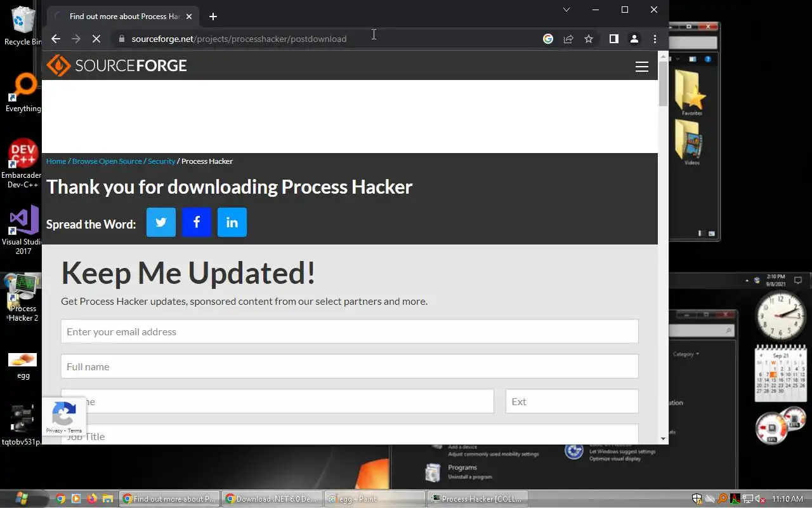
Task: Open the Security breadcrumb link
Action: tap(161, 161)
